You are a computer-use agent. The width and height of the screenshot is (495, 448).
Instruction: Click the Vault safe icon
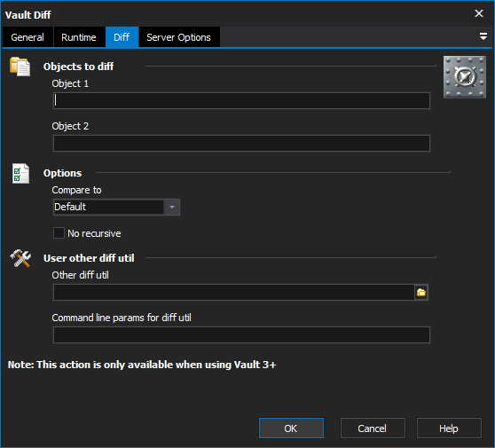pos(464,77)
